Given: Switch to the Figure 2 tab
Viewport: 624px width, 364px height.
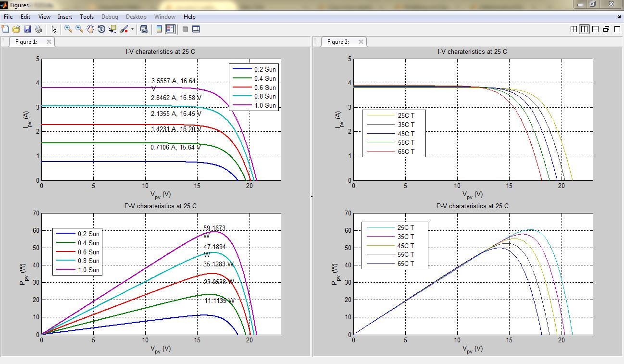Looking at the screenshot, I should pos(338,42).
